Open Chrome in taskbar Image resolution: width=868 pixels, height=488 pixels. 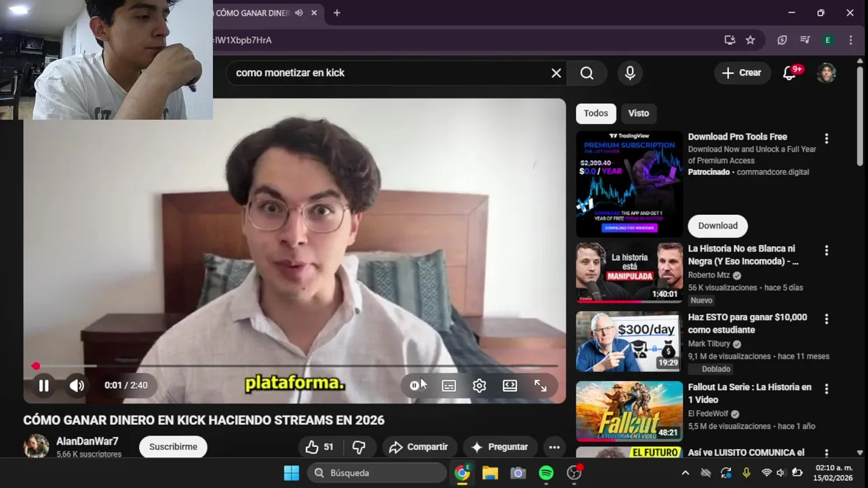click(462, 473)
